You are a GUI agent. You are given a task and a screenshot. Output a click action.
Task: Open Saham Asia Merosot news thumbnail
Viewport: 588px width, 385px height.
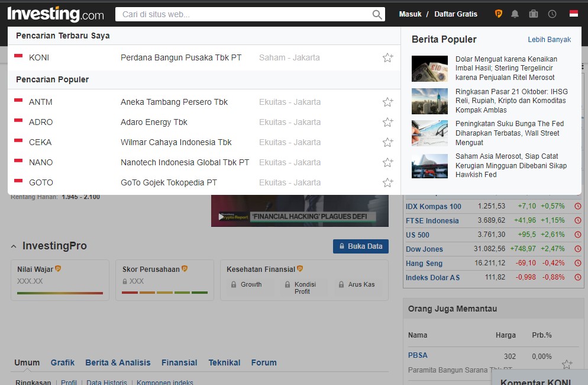coord(429,166)
